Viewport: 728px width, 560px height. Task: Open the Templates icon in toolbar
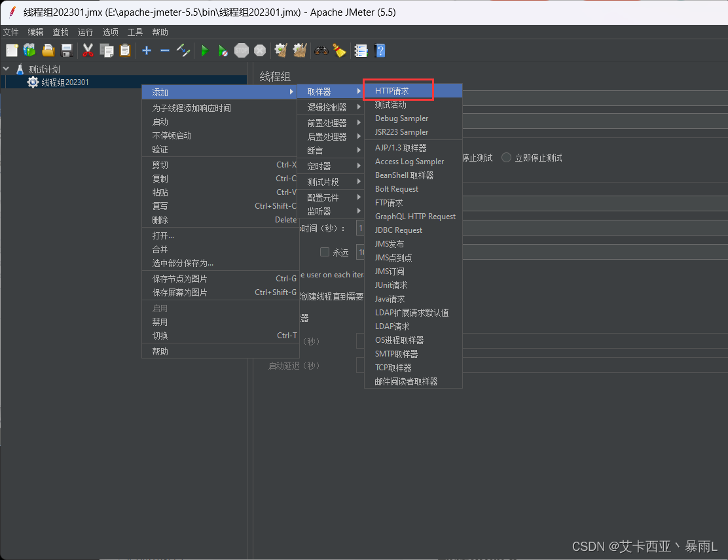click(29, 50)
